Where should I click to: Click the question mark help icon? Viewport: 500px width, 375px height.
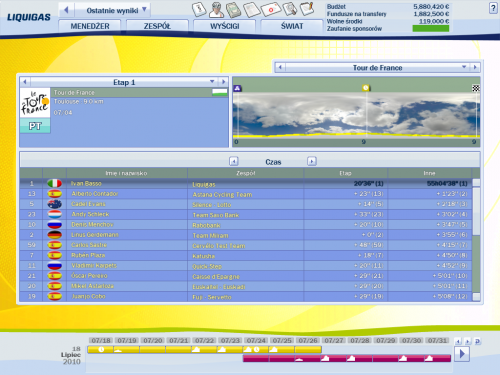tap(493, 8)
